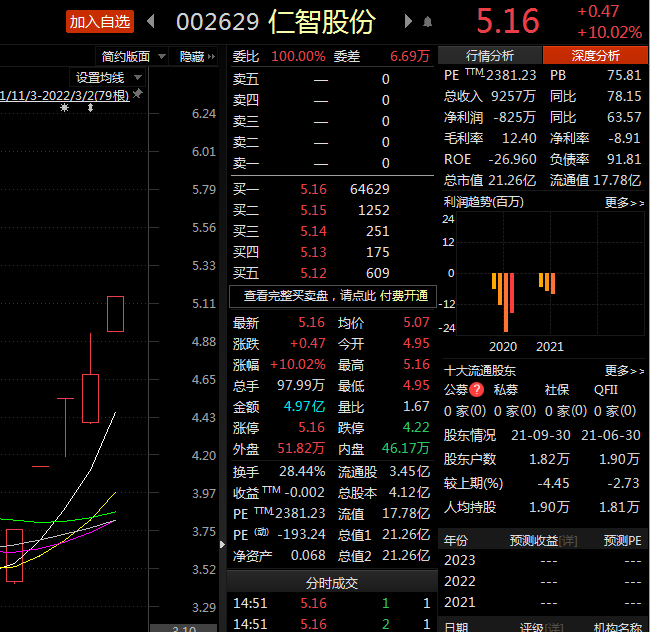Click the sun-shaped marker above the chart
Screen dimensions: 650x632
click(65, 106)
